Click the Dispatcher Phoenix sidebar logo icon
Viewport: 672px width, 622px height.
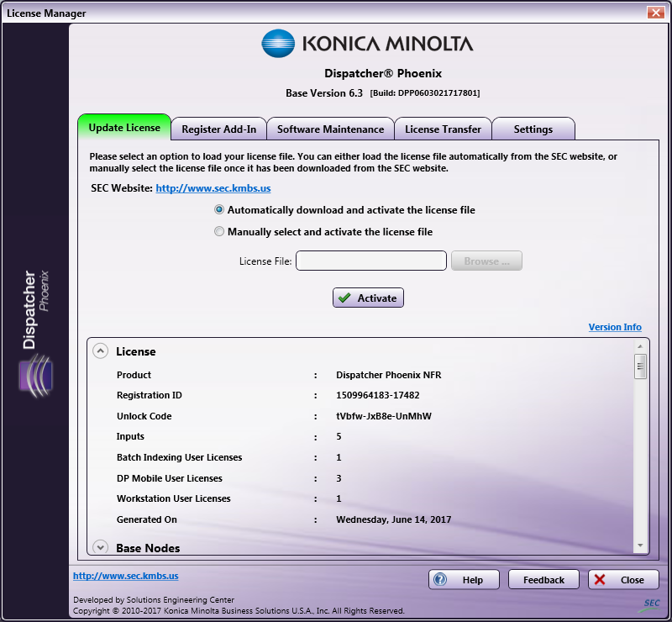(x=36, y=377)
